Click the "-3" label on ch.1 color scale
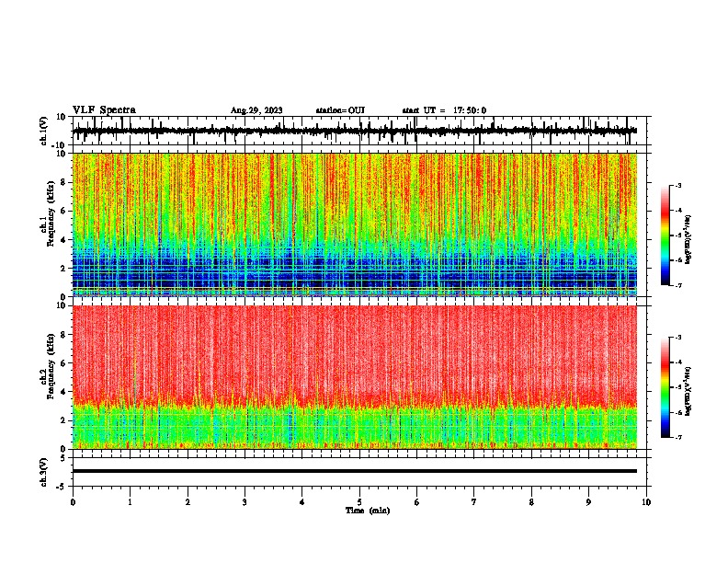The width and height of the screenshot is (728, 563). pos(678,186)
